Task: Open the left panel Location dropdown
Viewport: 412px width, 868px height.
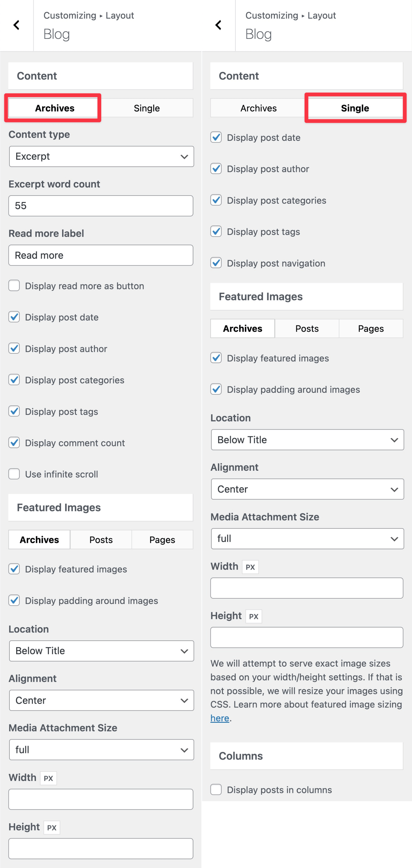Action: point(102,651)
